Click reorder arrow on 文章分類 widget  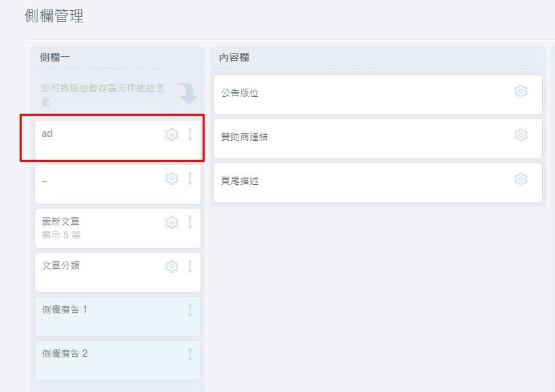point(190,267)
